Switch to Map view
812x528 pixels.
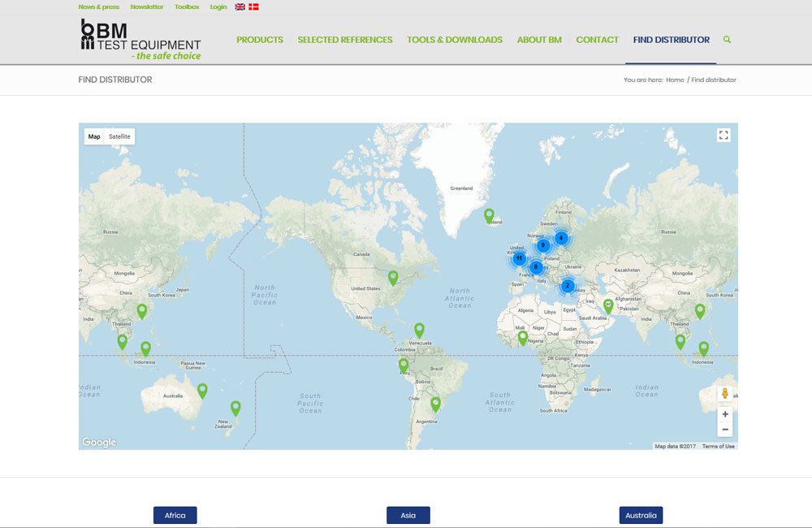[93, 136]
